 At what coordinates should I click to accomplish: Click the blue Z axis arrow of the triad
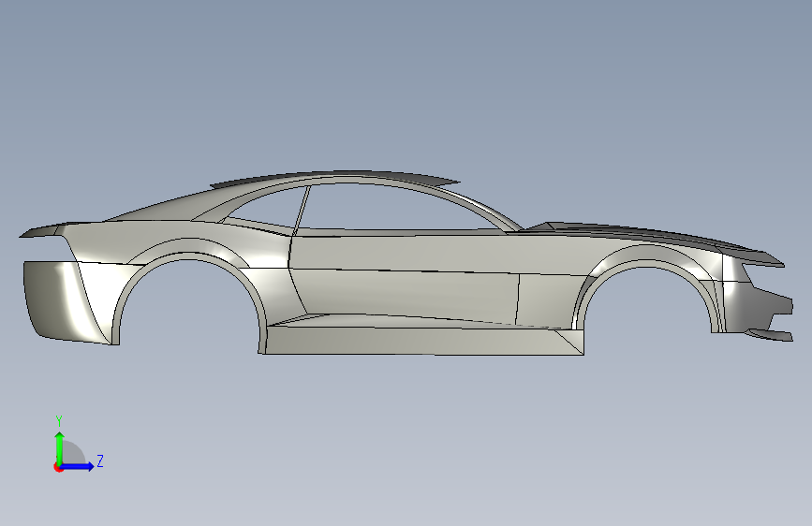[78, 466]
